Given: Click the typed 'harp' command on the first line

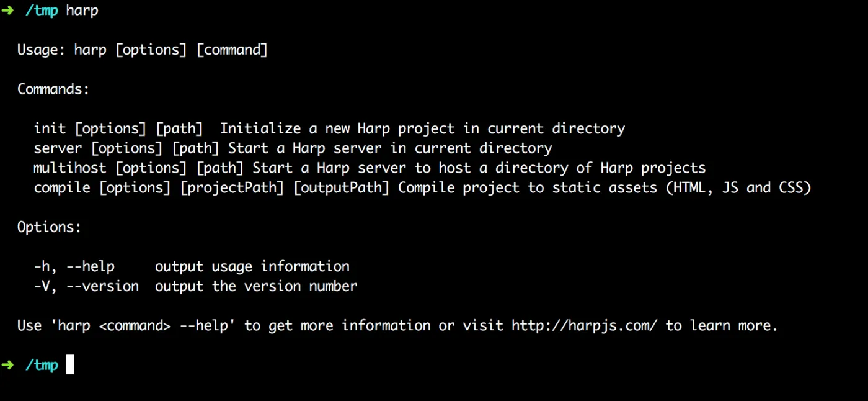Looking at the screenshot, I should 82,11.
